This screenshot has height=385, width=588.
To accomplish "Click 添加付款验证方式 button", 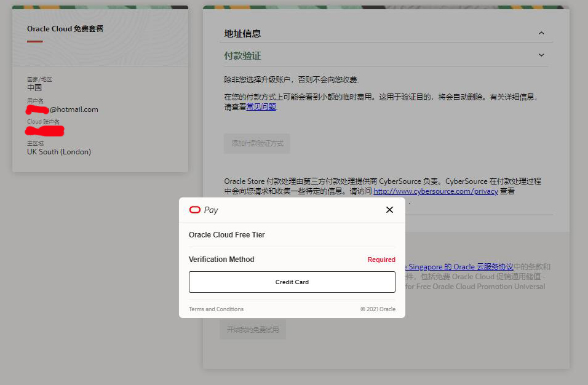I will [x=257, y=143].
